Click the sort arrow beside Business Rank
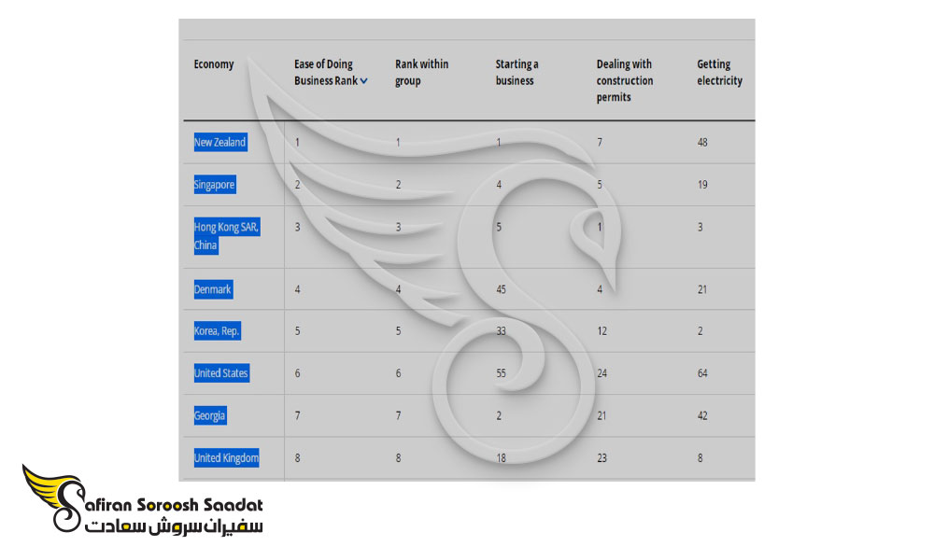934x560 pixels. point(363,81)
